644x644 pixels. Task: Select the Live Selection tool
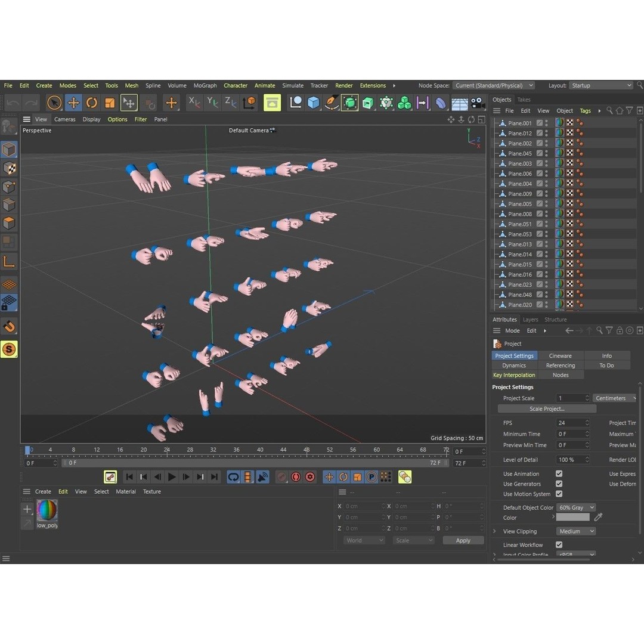(x=54, y=103)
